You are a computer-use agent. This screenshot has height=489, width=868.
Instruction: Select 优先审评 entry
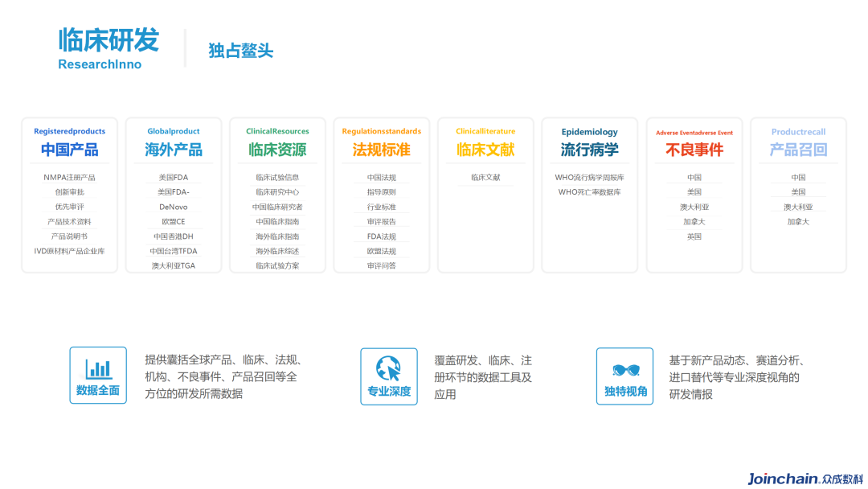click(x=69, y=207)
